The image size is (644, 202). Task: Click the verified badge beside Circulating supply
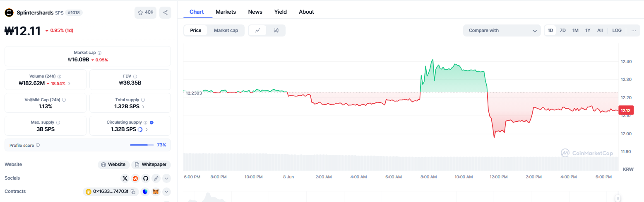[151, 122]
